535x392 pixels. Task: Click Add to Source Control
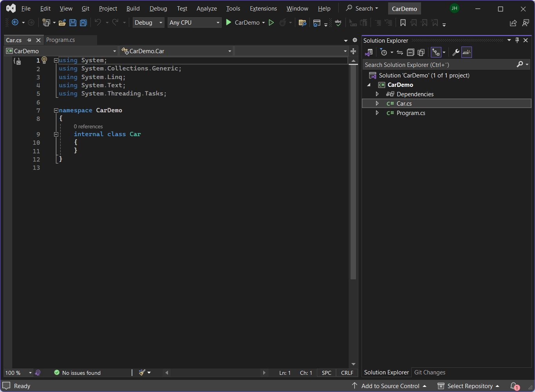(390, 386)
